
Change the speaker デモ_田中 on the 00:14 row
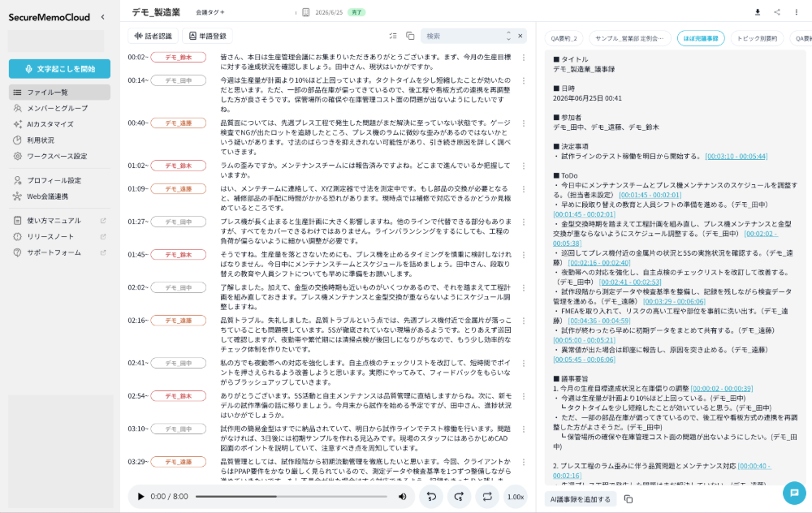(178, 80)
